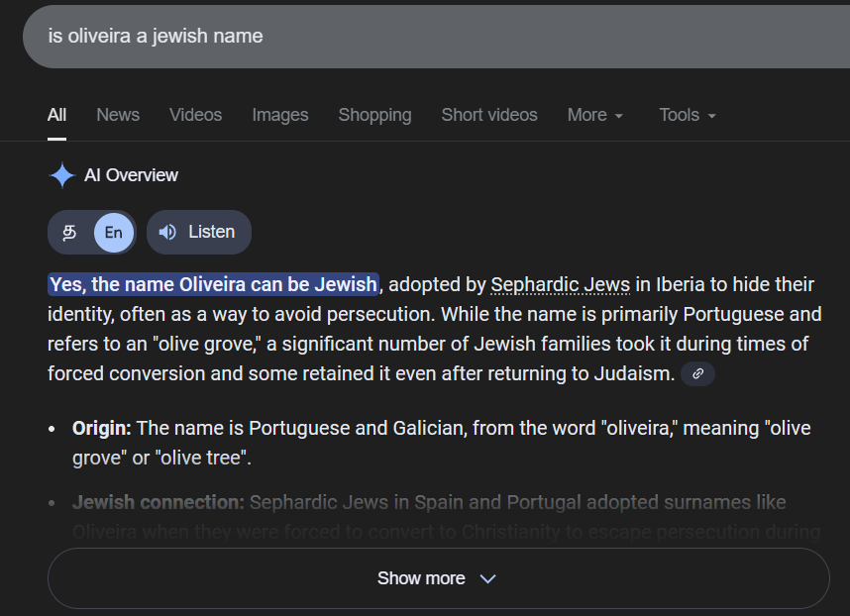Click the faded Jewish connection bullet heading
The width and height of the screenshot is (850, 616).
click(158, 502)
